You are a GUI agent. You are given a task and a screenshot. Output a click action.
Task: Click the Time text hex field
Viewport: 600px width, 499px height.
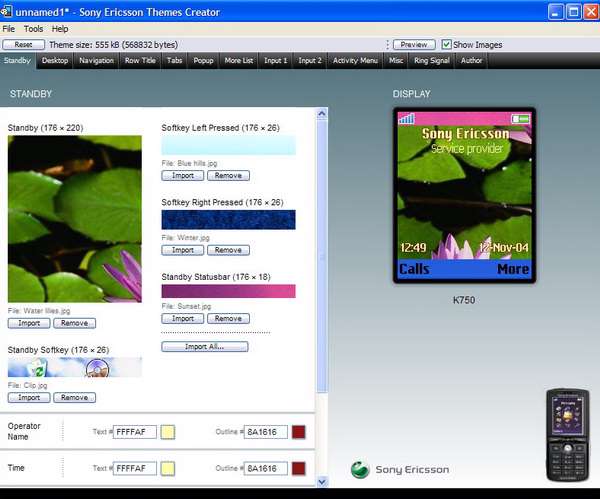tap(135, 468)
